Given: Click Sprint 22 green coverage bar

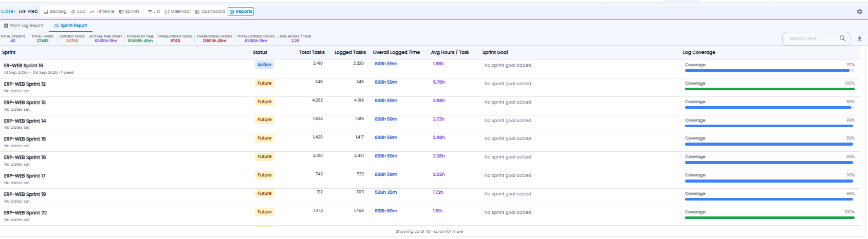Looking at the screenshot, I should (x=770, y=218).
